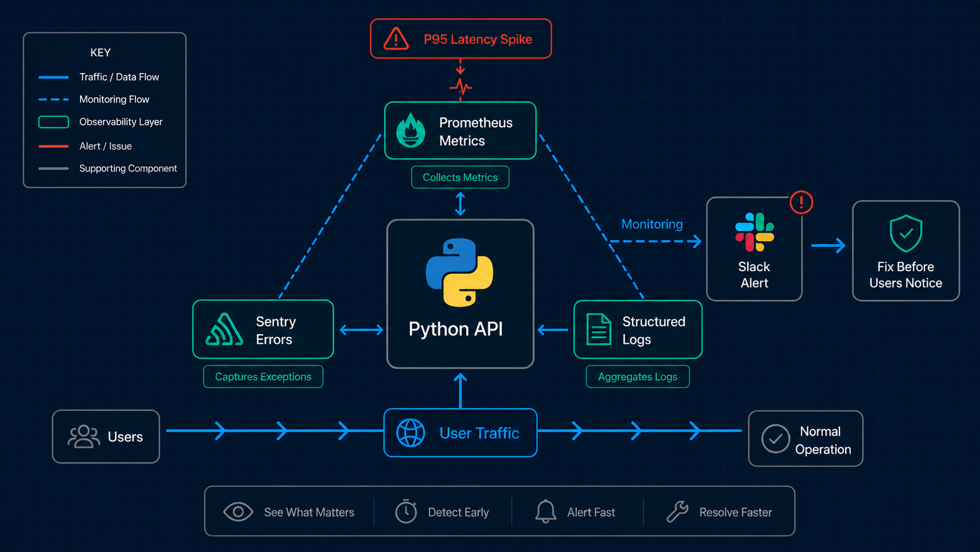The image size is (980, 552).
Task: Click the solid blue line legend swatch
Action: 53,77
